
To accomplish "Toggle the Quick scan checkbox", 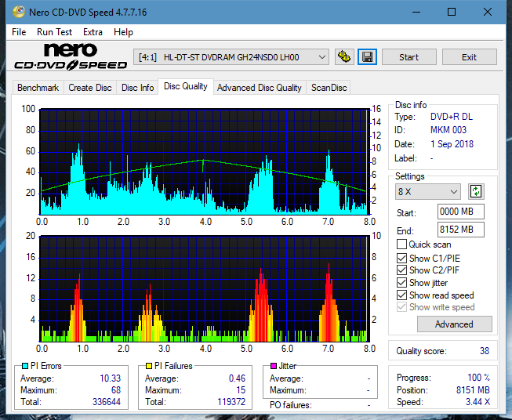I will coord(401,244).
